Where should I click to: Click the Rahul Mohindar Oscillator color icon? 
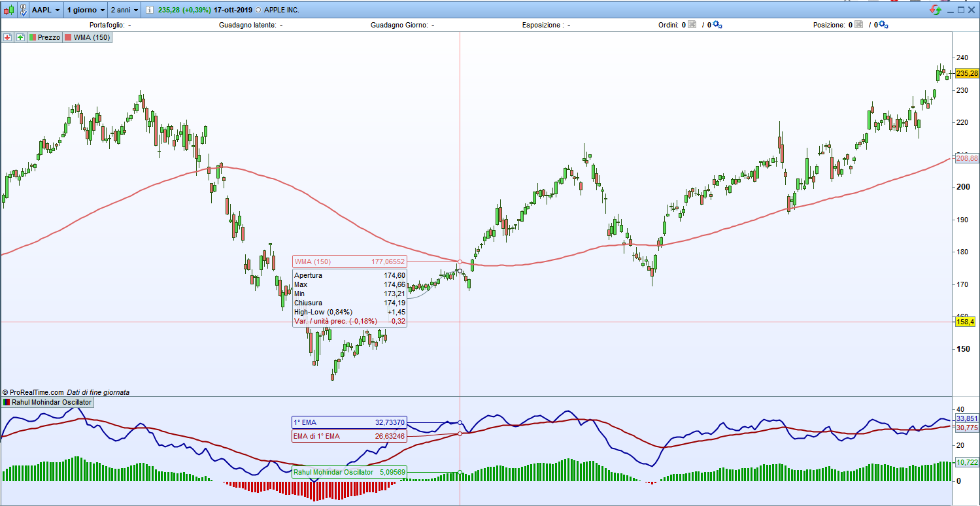click(7, 402)
